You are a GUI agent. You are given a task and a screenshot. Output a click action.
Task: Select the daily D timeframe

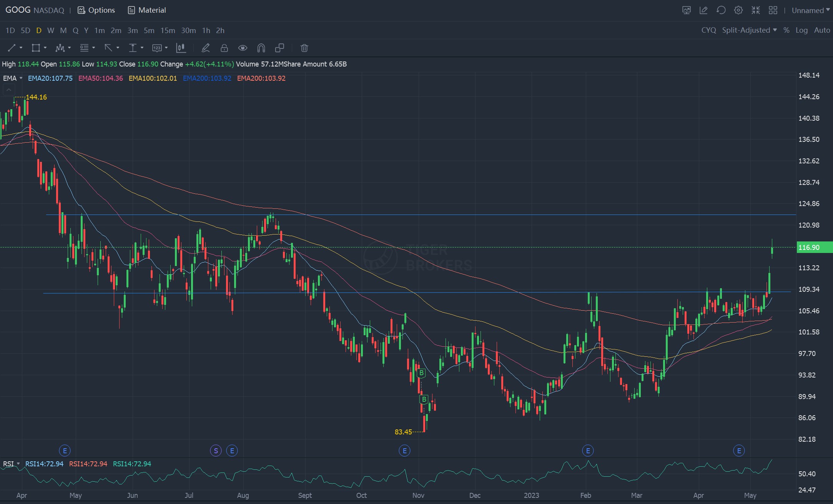tap(39, 30)
